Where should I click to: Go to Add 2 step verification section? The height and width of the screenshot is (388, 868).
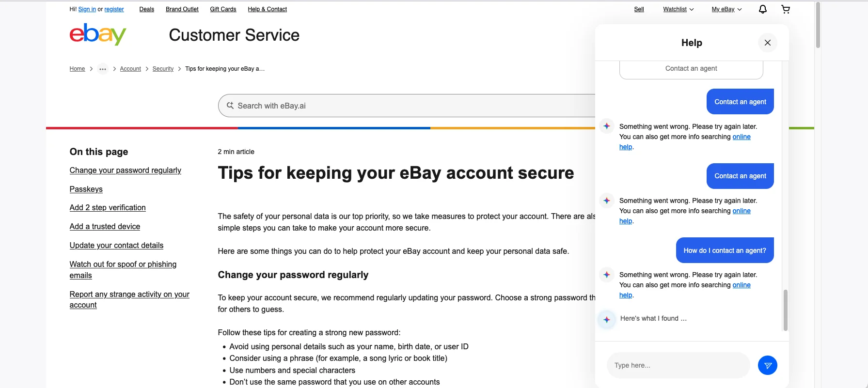(108, 207)
